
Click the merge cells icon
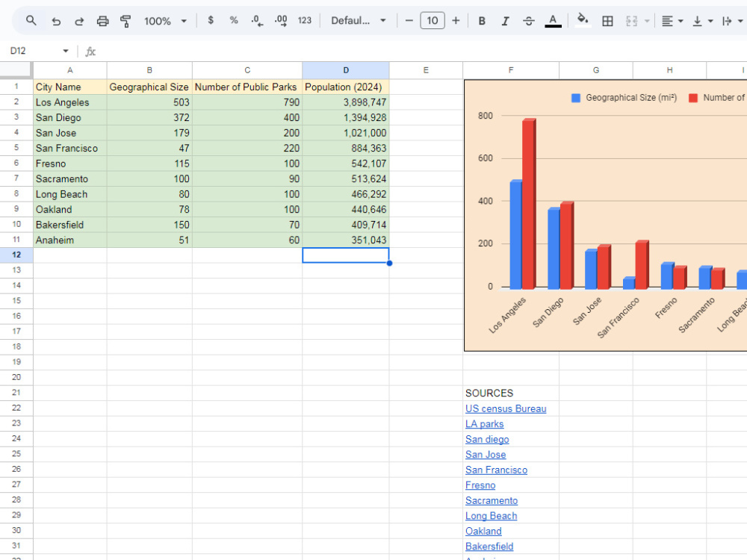(632, 21)
